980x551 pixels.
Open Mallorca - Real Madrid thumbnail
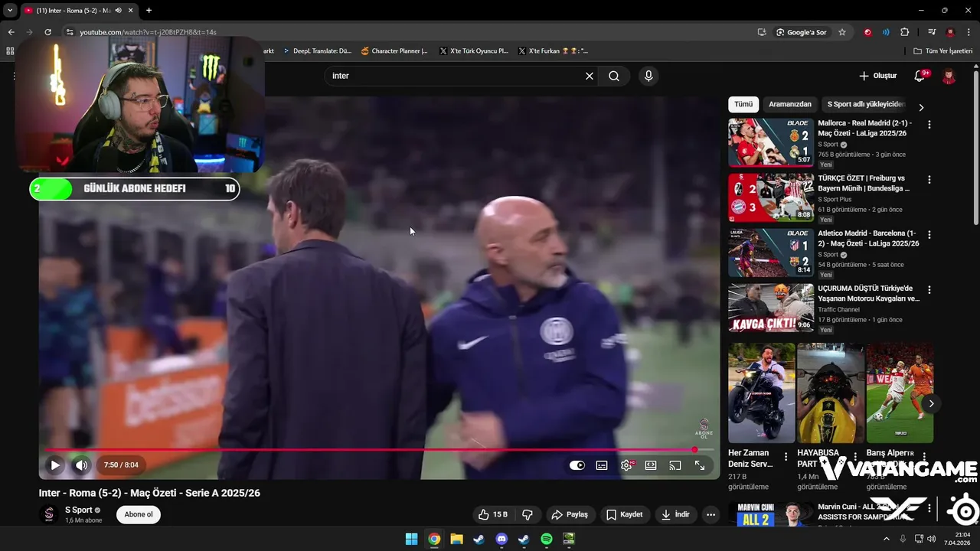771,142
